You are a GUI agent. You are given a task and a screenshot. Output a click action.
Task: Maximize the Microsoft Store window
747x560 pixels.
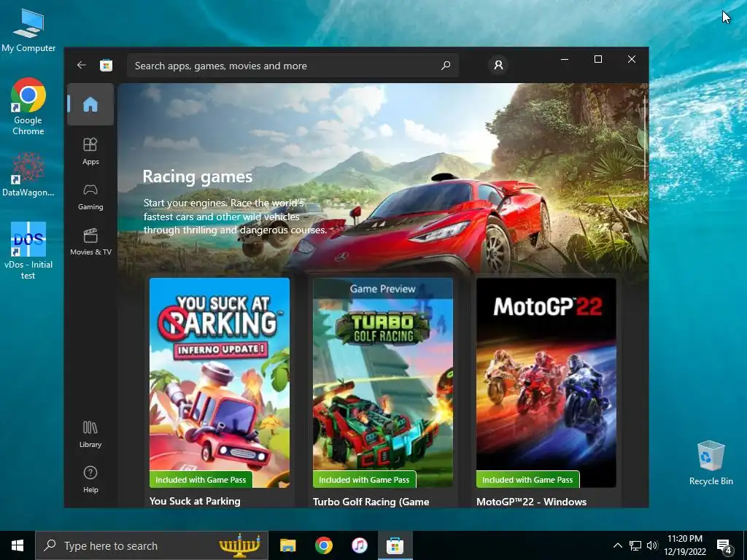coord(598,59)
